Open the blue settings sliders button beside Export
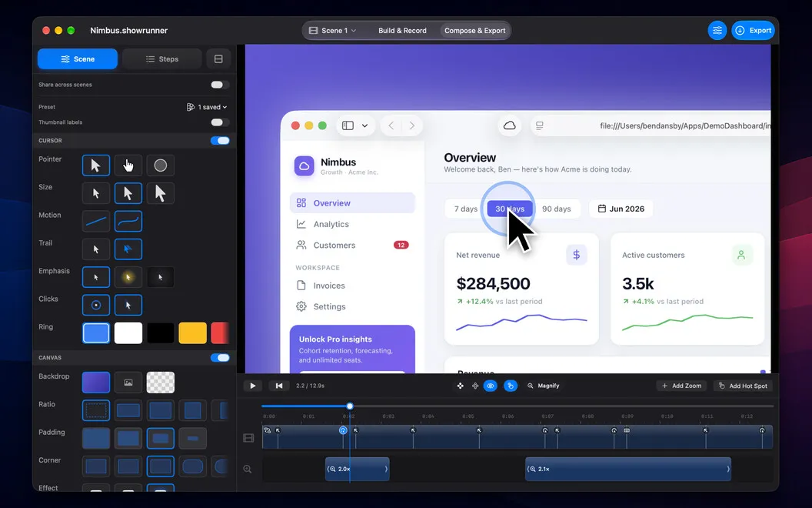812x508 pixels. [717, 31]
